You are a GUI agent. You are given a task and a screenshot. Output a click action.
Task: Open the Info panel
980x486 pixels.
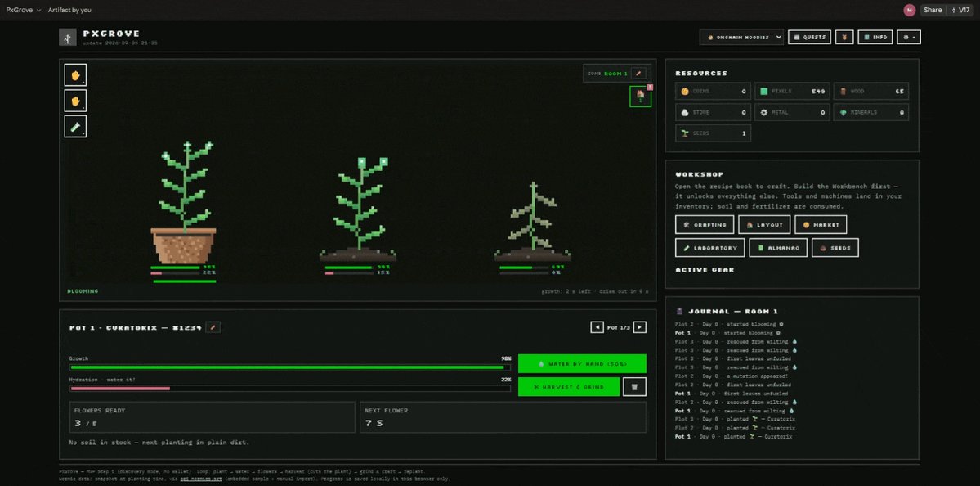point(875,37)
